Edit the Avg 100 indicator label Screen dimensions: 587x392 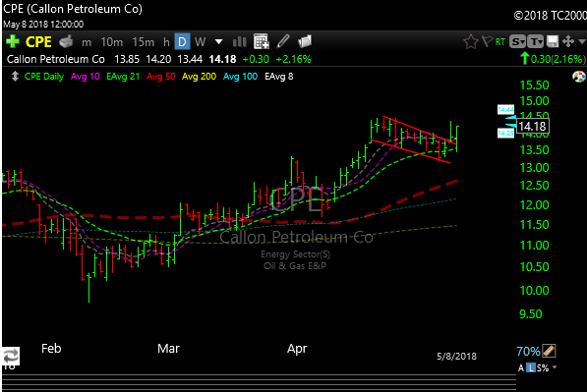pos(240,77)
